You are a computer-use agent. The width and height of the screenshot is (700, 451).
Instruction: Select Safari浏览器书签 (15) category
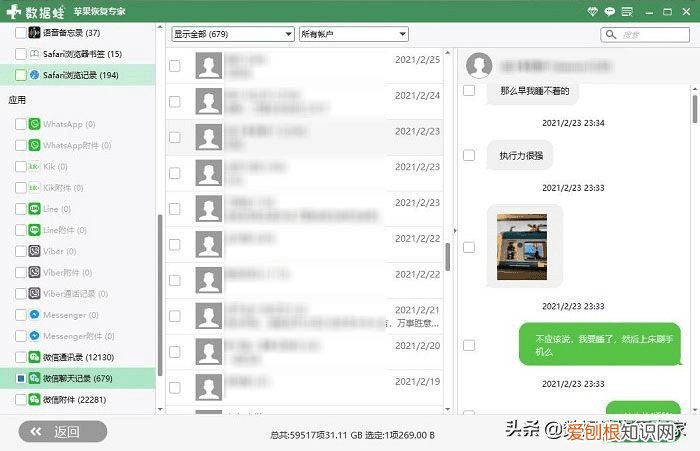tap(78, 54)
